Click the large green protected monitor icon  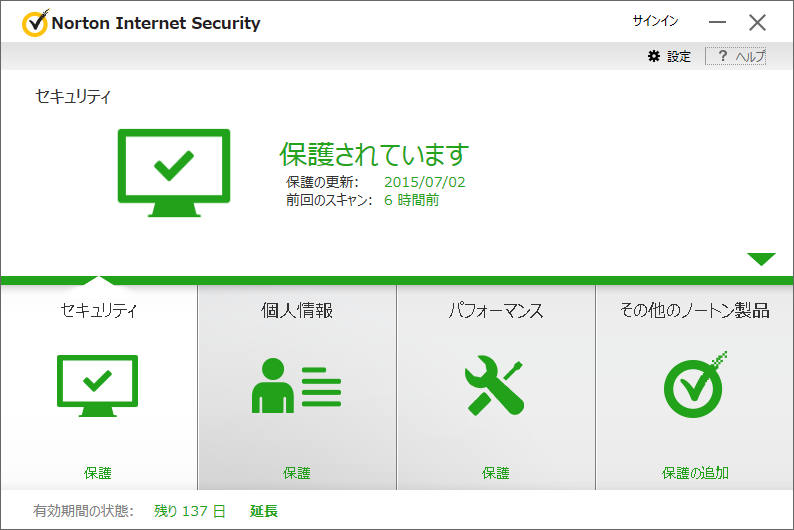[174, 173]
